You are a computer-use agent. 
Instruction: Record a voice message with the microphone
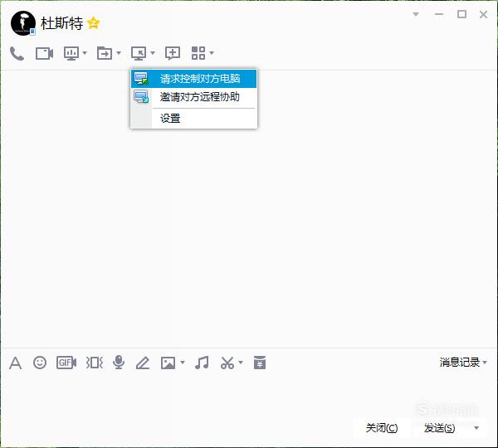click(x=119, y=363)
